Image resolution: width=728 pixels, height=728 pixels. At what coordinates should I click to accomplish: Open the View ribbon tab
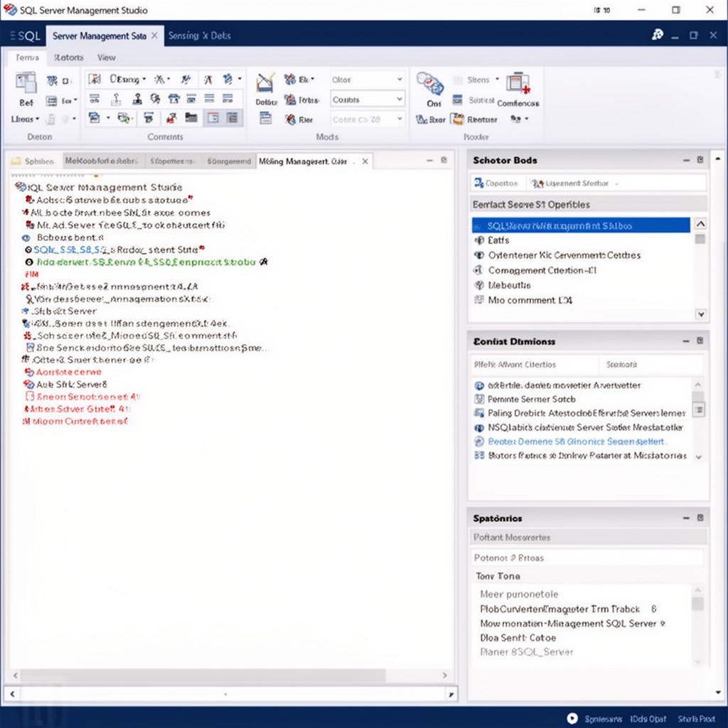click(107, 58)
